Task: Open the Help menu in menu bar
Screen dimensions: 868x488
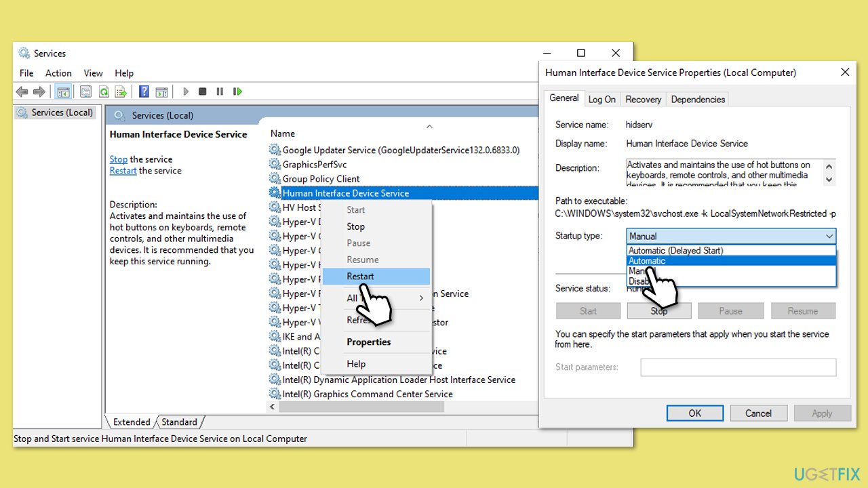Action: click(124, 73)
